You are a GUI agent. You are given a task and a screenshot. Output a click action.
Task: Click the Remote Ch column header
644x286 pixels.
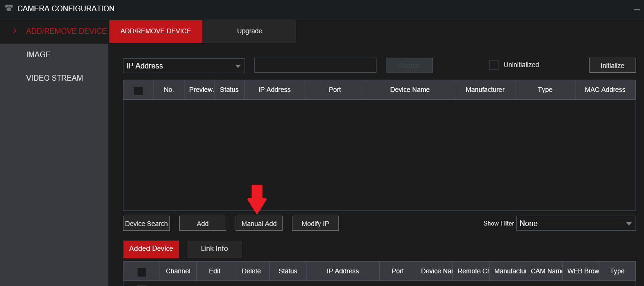[x=471, y=271]
